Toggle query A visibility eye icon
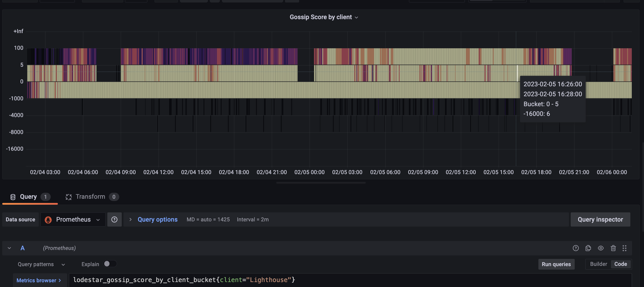The height and width of the screenshot is (287, 644). point(601,248)
